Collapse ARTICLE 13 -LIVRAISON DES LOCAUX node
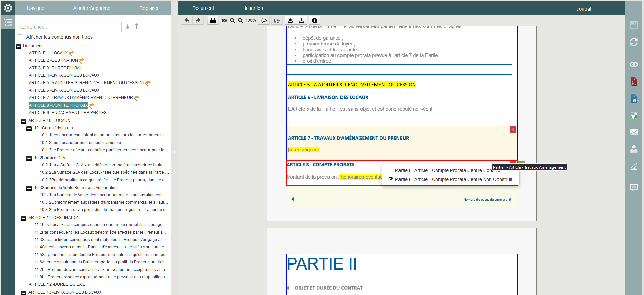The width and height of the screenshot is (644, 295). [x=24, y=293]
